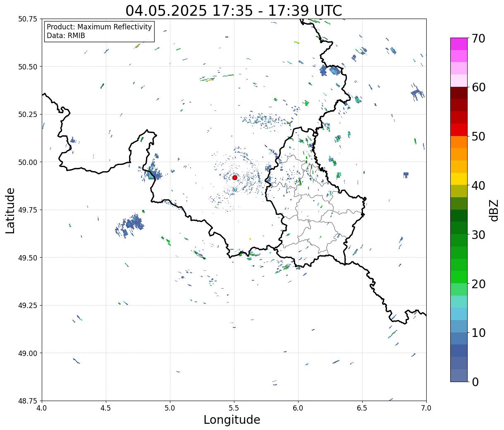Click the 'Data: RMIB' text

66,36
